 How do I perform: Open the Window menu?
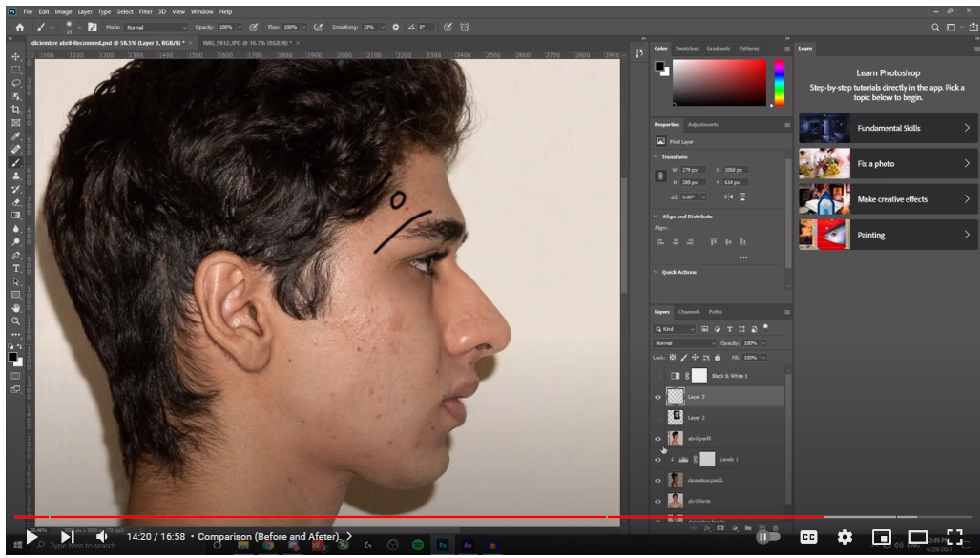[202, 11]
